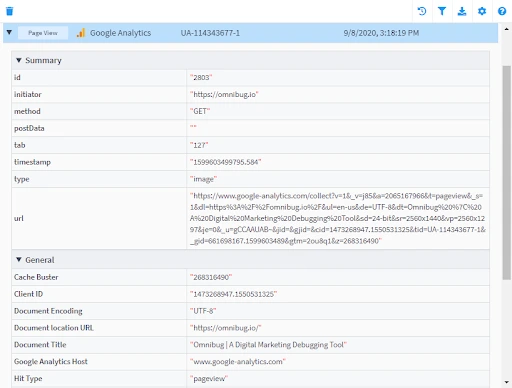The width and height of the screenshot is (512, 388).
Task: Open the request history icon
Action: [422, 11]
